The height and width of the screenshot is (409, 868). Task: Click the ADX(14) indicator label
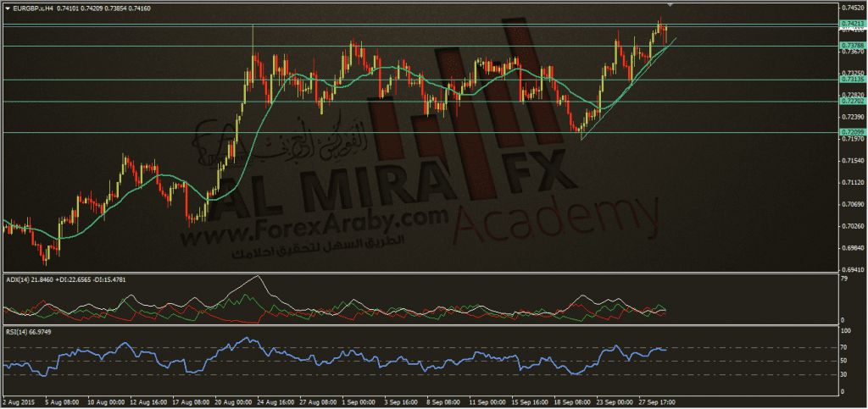coord(66,279)
